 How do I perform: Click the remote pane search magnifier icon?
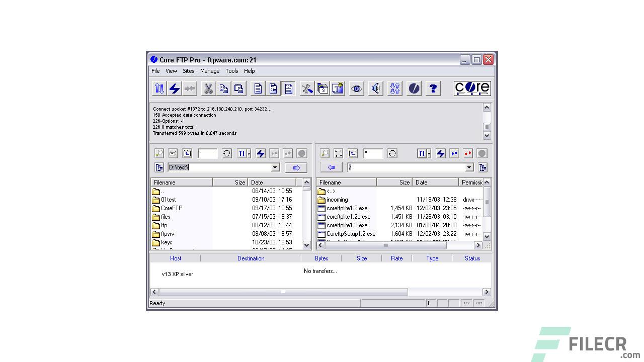pos(325,153)
